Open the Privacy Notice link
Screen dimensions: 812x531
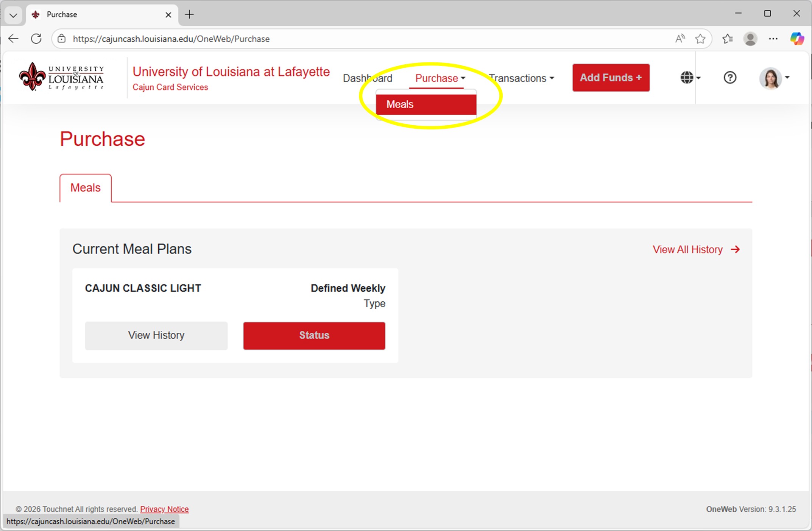pos(164,509)
